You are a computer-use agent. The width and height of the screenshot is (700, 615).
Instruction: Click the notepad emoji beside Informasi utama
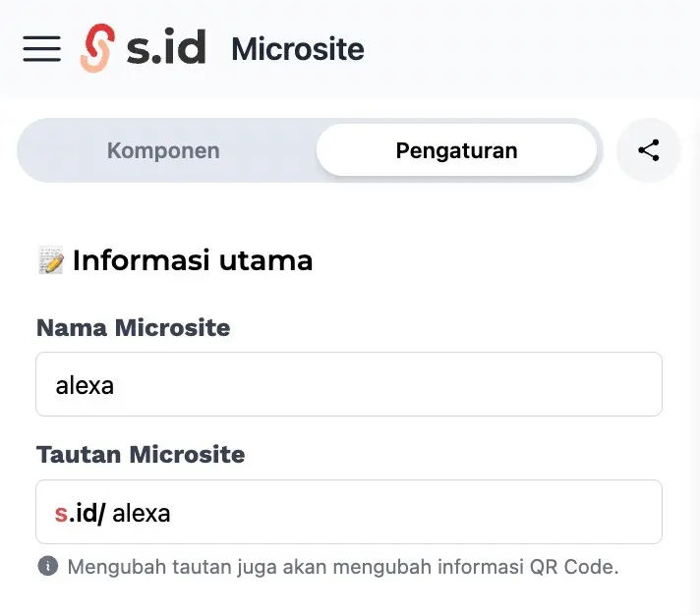51,260
